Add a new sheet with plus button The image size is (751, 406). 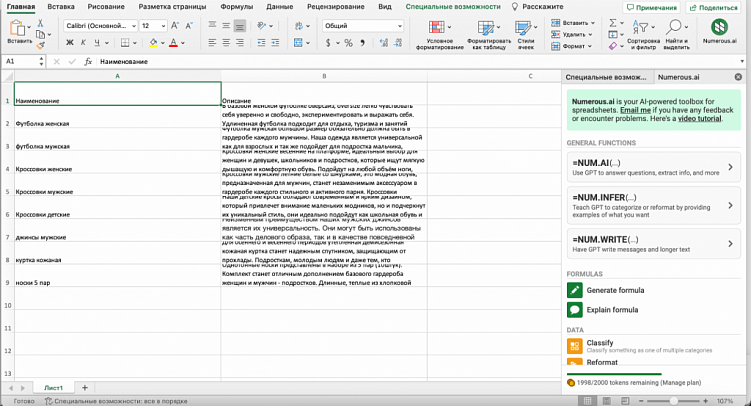tap(85, 388)
